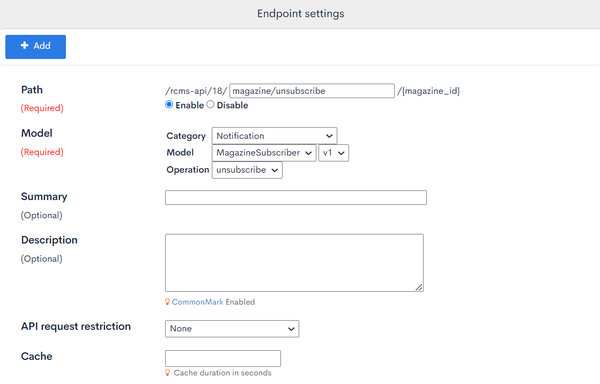Select the Enable radio button
Image resolution: width=600 pixels, height=384 pixels.
coord(169,104)
